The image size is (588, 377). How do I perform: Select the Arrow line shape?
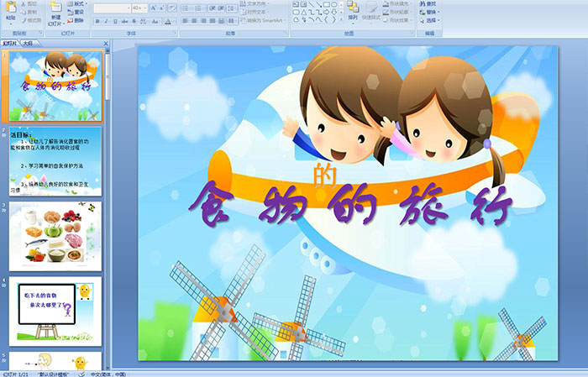tap(318, 4)
